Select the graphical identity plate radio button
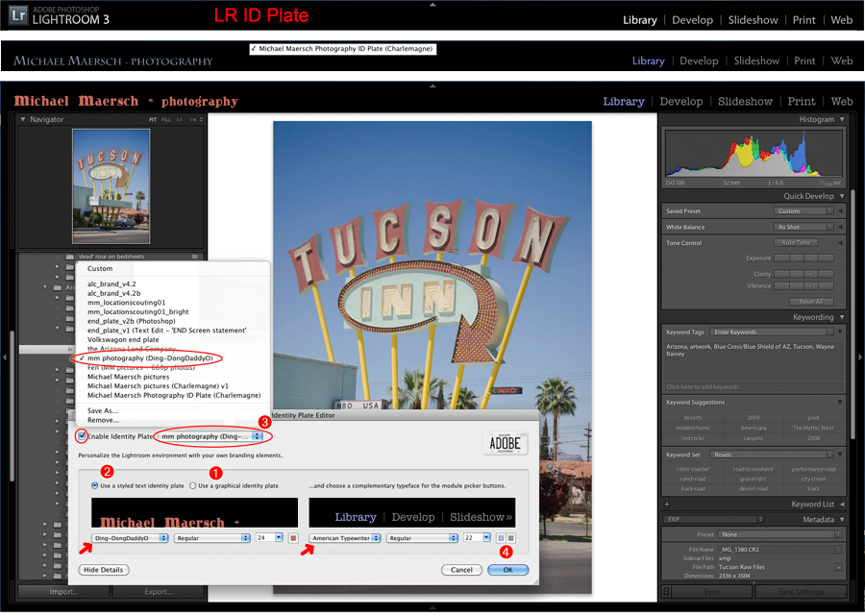The height and width of the screenshot is (616, 865). (192, 485)
